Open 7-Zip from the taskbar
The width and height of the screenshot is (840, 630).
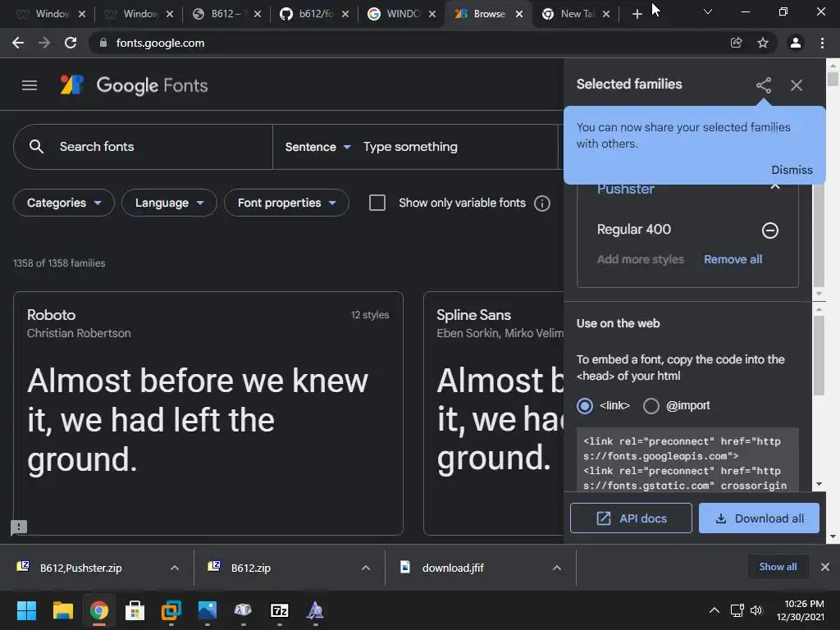pyautogui.click(x=280, y=610)
